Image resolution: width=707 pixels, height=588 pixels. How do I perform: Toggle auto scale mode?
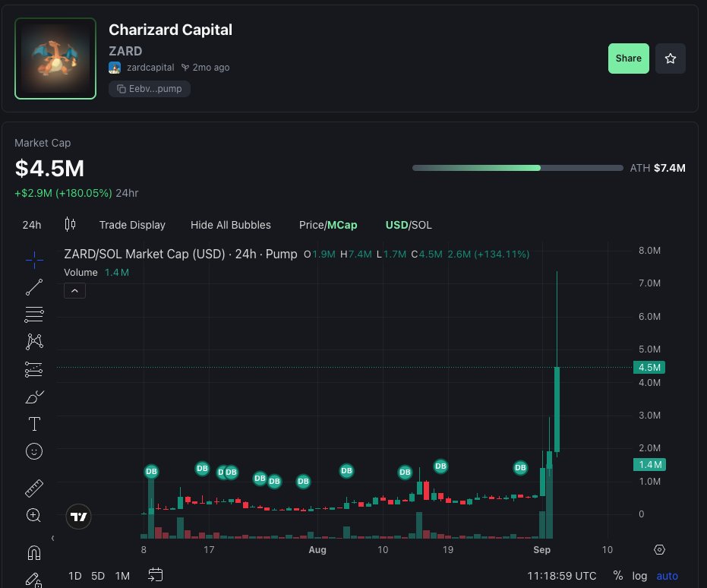[x=667, y=576]
